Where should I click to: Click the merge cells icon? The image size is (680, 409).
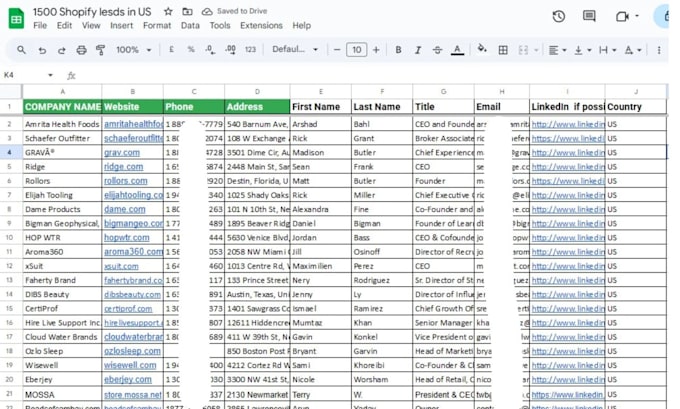click(523, 50)
